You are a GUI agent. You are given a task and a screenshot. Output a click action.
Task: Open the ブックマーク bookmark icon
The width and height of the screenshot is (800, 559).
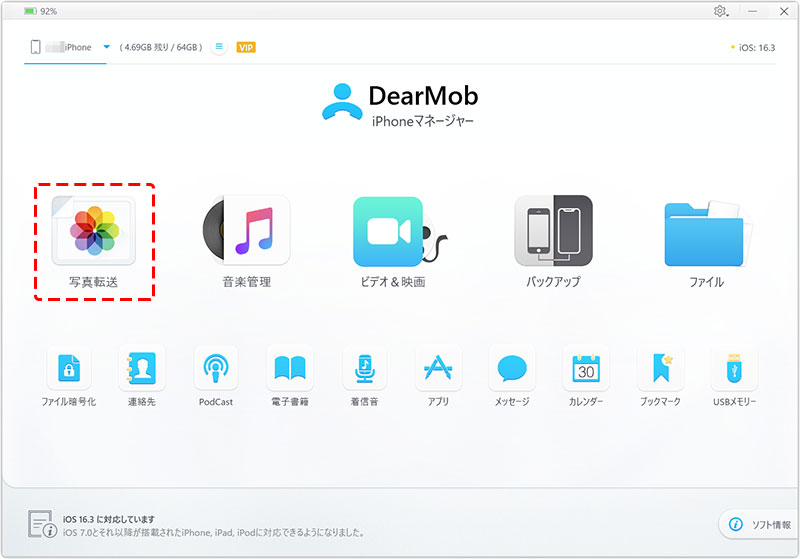(x=661, y=368)
